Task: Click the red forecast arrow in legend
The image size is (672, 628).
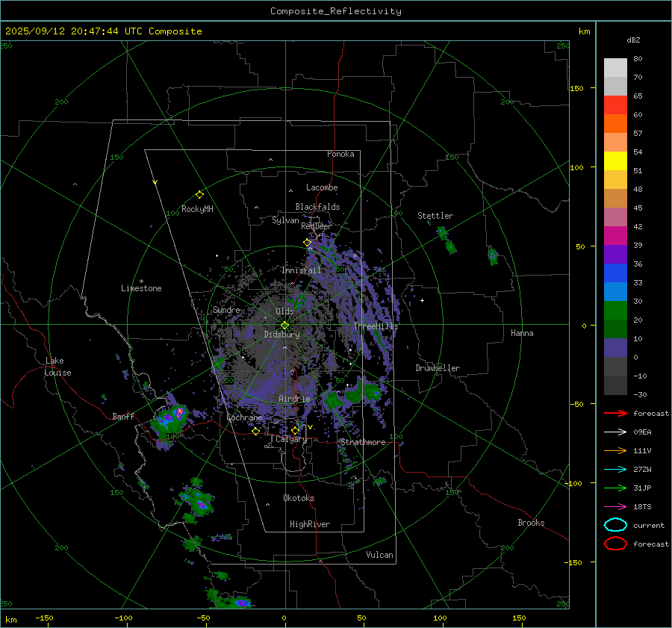Action: [615, 413]
